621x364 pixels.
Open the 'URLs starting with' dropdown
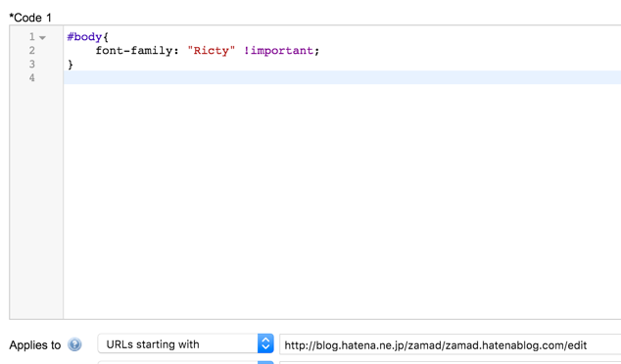coord(186,343)
